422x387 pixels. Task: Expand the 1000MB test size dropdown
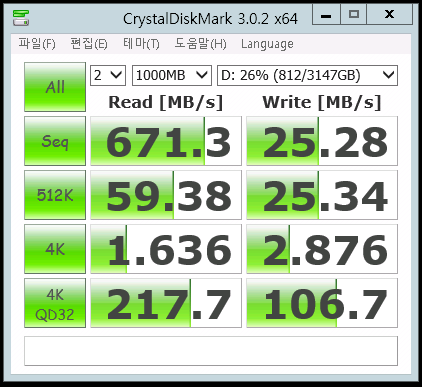point(172,75)
